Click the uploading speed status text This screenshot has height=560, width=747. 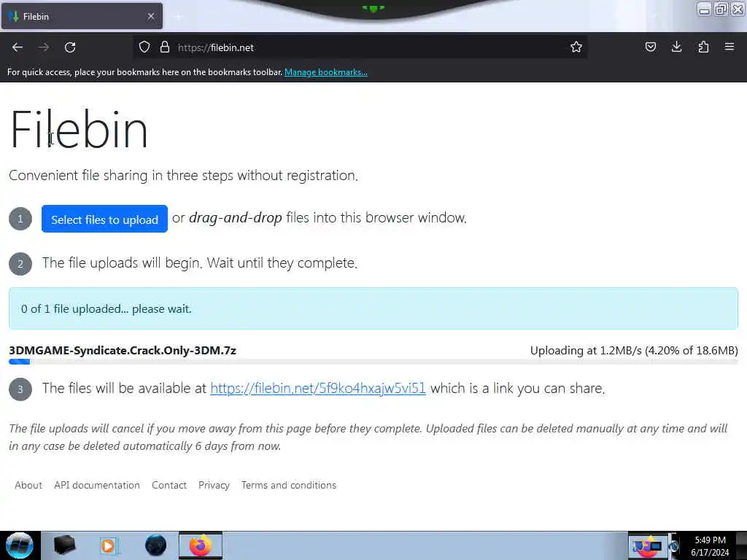click(x=634, y=351)
